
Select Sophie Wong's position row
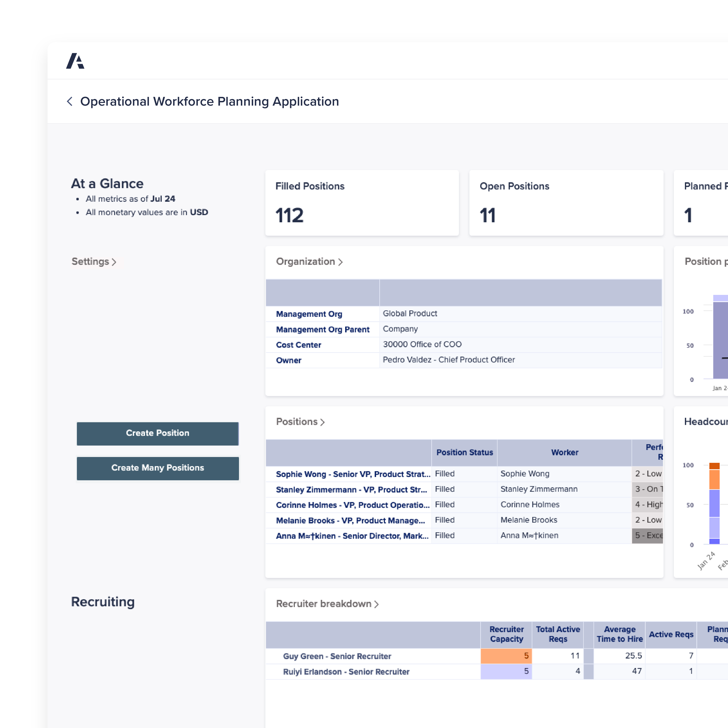click(x=352, y=474)
